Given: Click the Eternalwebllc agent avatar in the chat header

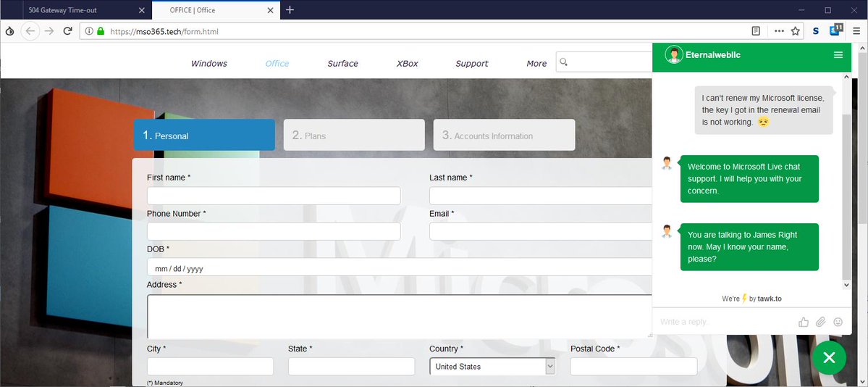Looking at the screenshot, I should [x=674, y=55].
